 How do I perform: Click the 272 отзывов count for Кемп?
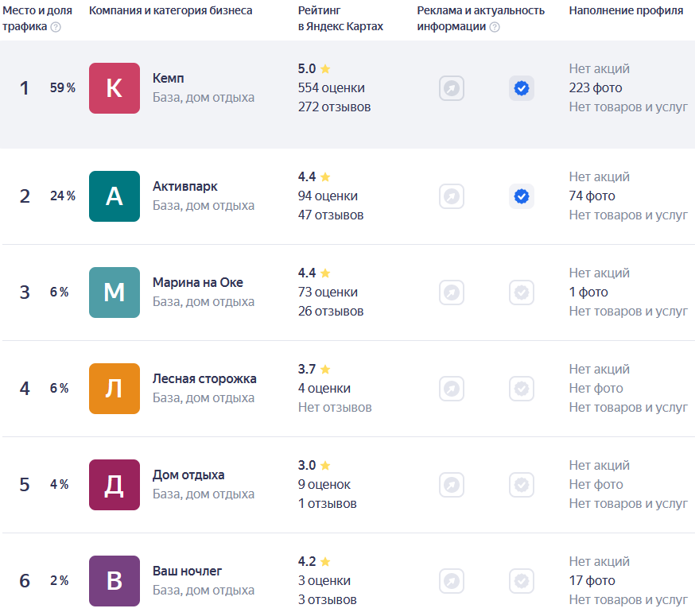(334, 107)
